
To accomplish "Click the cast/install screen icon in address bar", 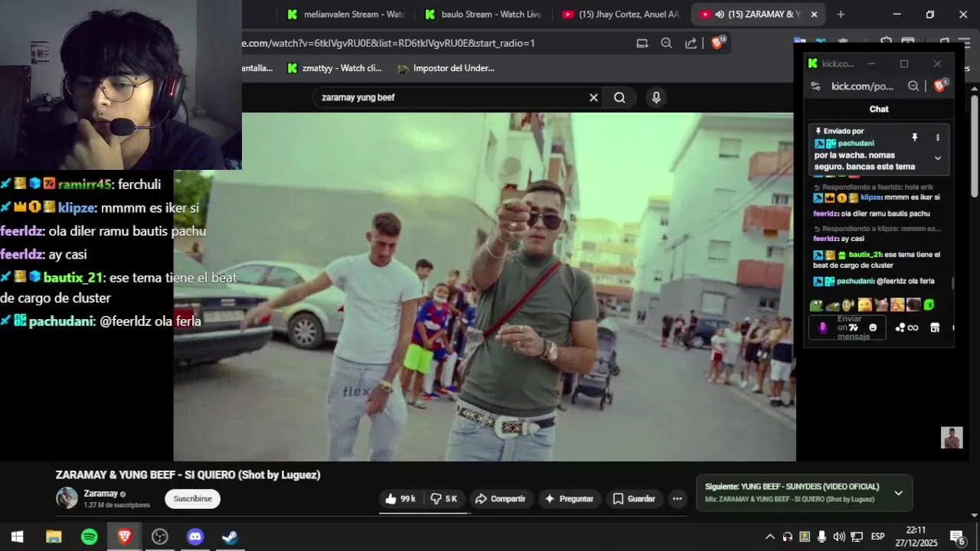I will tap(642, 44).
